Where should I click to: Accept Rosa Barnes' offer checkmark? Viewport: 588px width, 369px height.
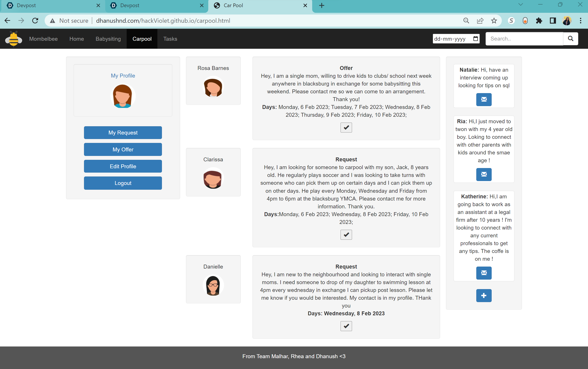coord(346,127)
